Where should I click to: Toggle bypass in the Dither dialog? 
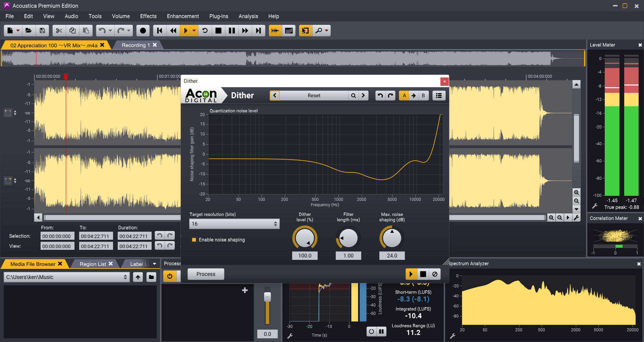point(435,274)
